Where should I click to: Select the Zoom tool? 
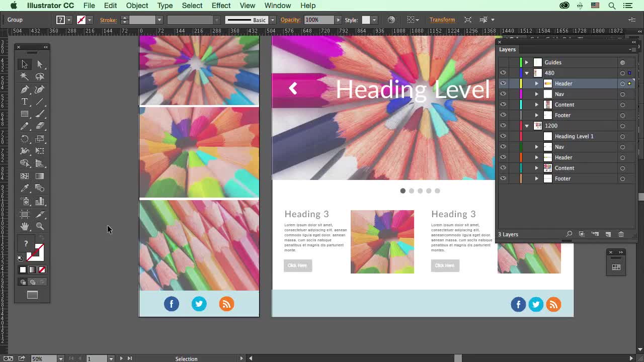(40, 226)
